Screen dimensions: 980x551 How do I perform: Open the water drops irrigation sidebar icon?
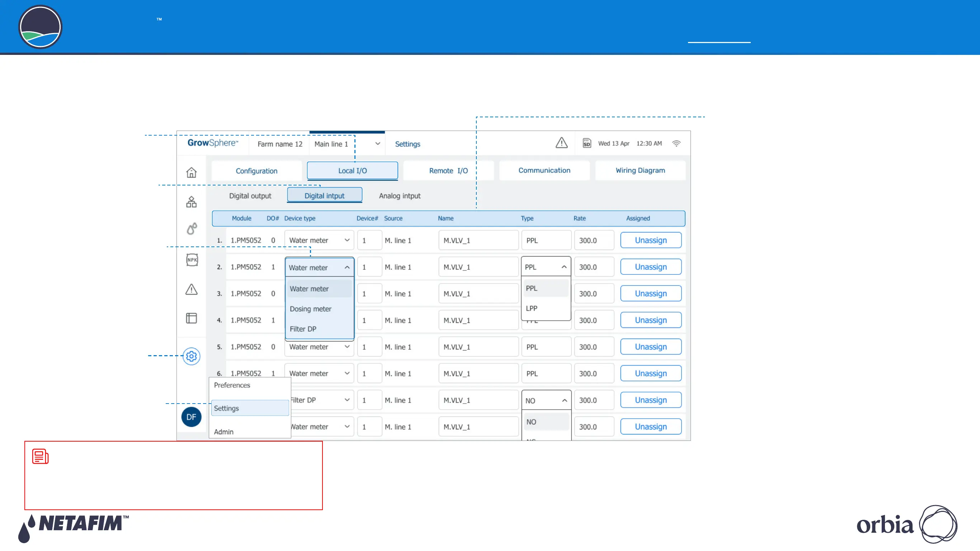[x=192, y=229]
